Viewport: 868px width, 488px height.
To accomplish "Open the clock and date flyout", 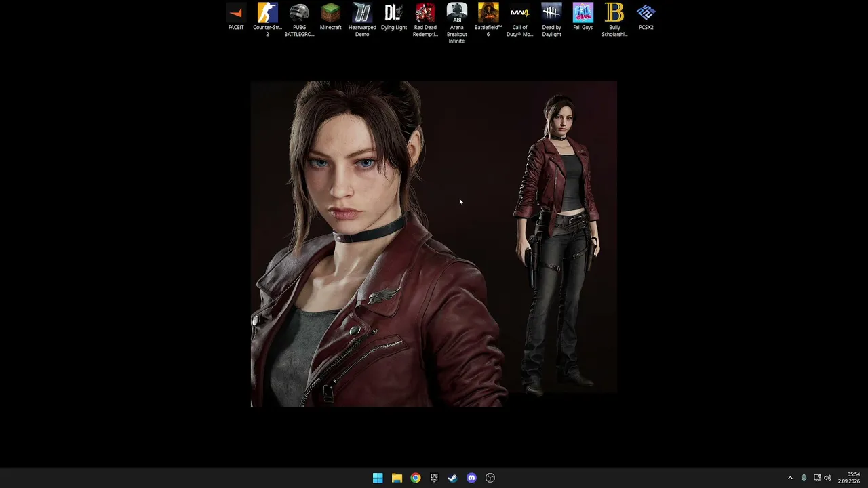I will (849, 478).
